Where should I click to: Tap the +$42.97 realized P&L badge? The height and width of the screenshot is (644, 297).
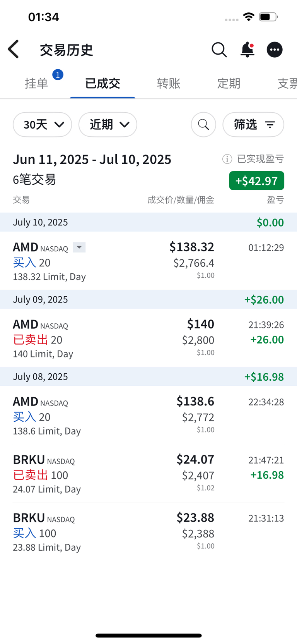tap(256, 181)
